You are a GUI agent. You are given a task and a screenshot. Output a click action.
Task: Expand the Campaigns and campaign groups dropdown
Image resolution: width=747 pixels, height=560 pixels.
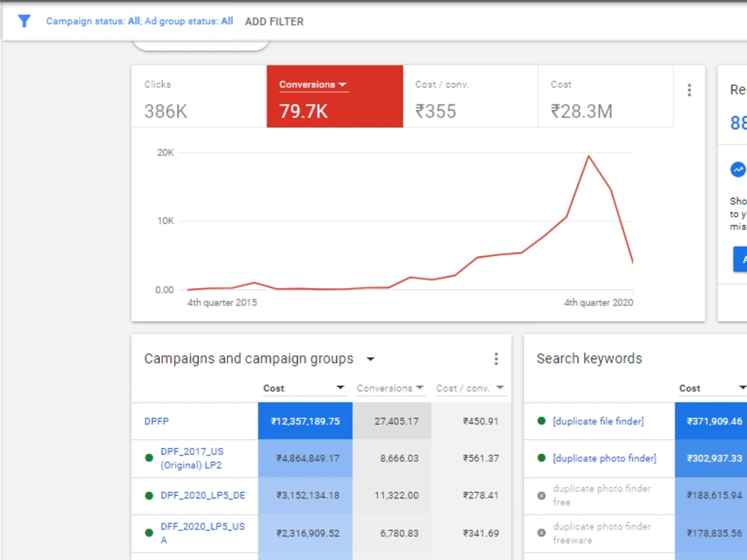pyautogui.click(x=371, y=359)
